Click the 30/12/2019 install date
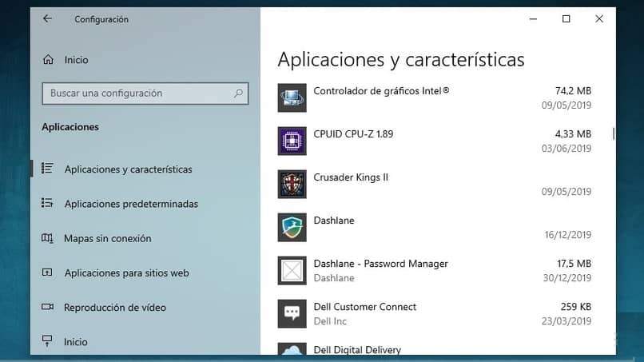Screen dimensions: 644x362 (567, 278)
